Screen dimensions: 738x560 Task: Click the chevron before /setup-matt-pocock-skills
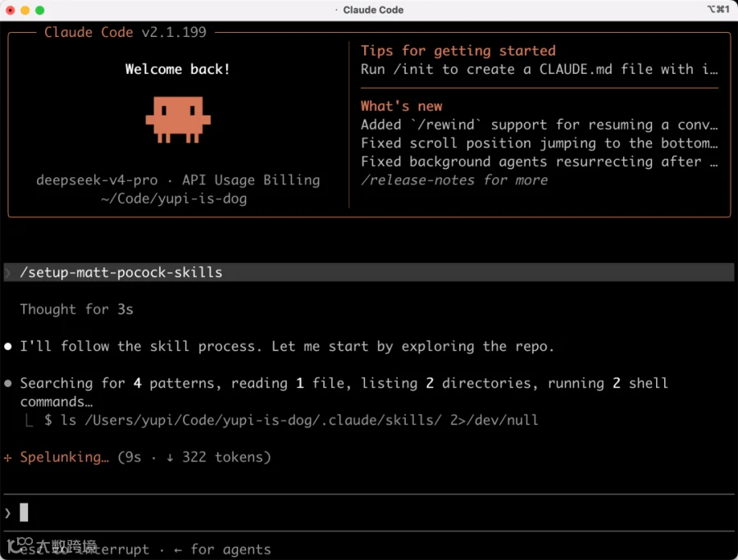pos(8,272)
